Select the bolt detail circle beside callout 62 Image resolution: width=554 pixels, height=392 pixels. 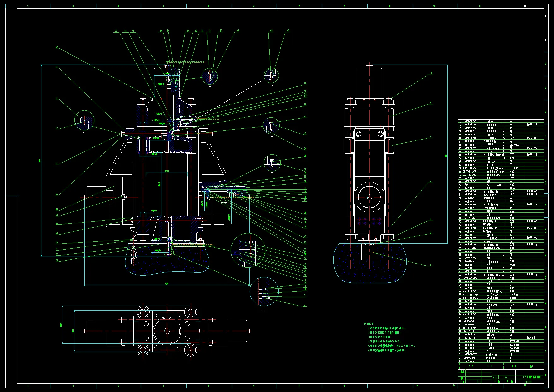coord(84,120)
